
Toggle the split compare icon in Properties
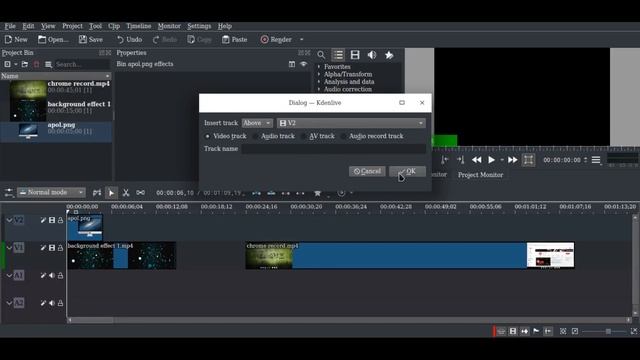pos(292,64)
